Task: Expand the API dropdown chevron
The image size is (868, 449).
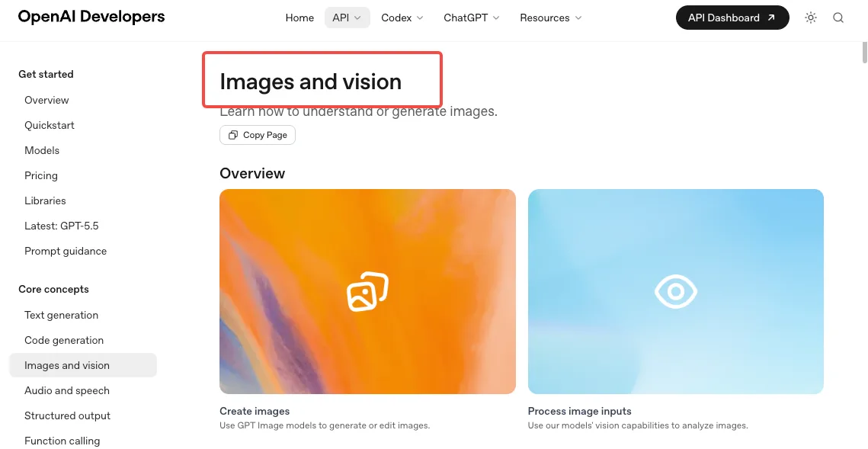Action: [357, 18]
